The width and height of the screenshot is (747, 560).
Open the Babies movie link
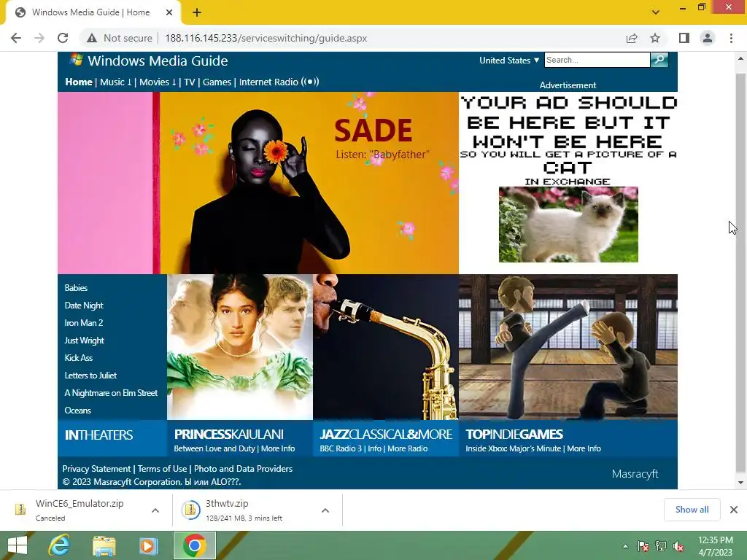tap(76, 287)
